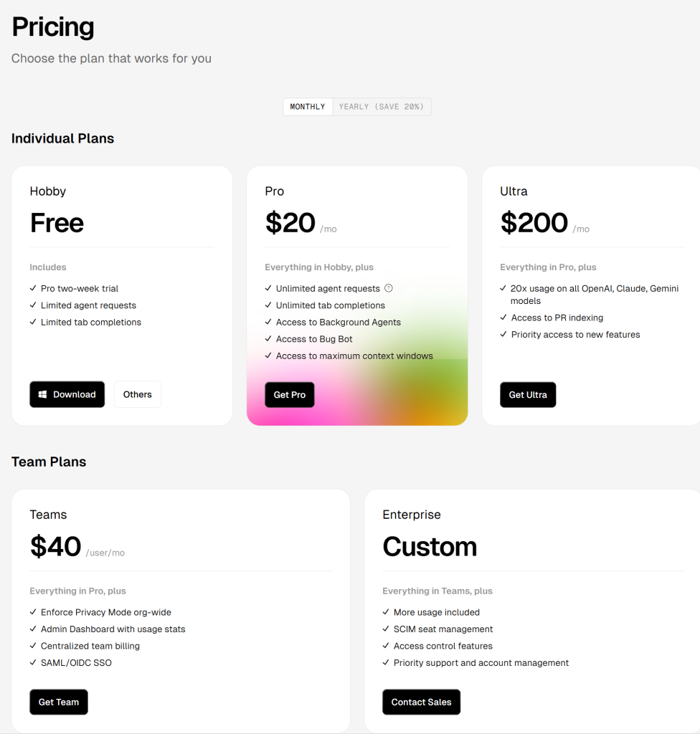
Task: Click the Get Team button
Action: [x=59, y=702]
